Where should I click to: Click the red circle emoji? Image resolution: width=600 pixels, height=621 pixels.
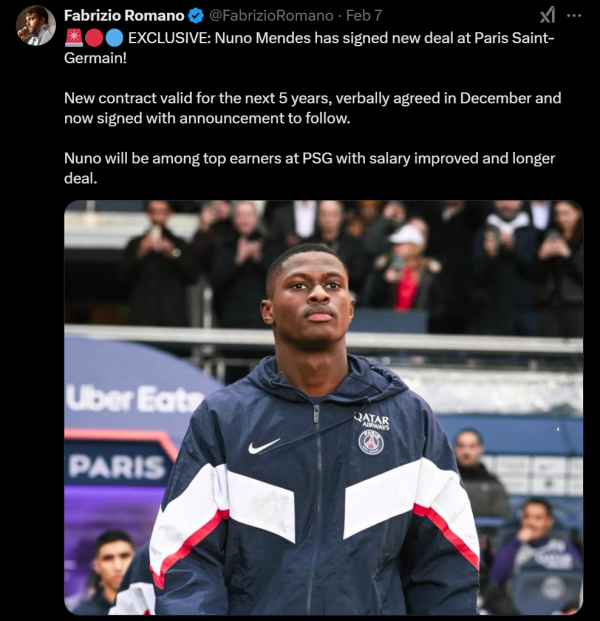tap(94, 38)
